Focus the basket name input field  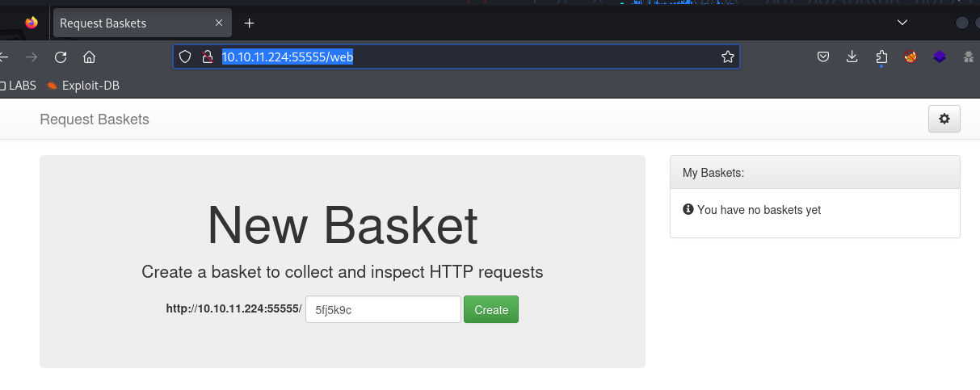click(383, 310)
